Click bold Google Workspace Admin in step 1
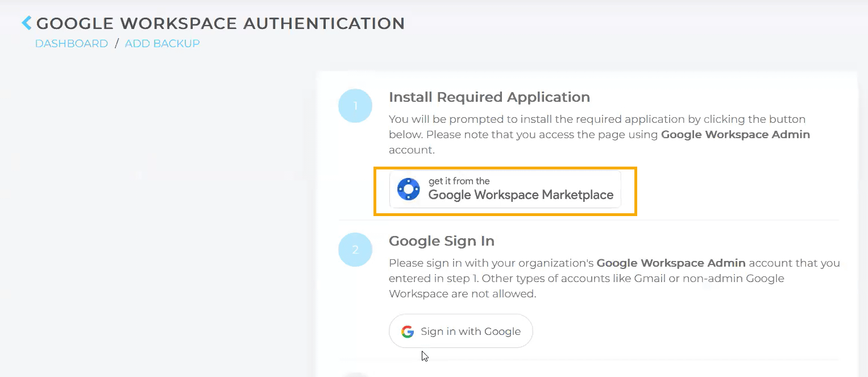This screenshot has width=868, height=377. [735, 135]
